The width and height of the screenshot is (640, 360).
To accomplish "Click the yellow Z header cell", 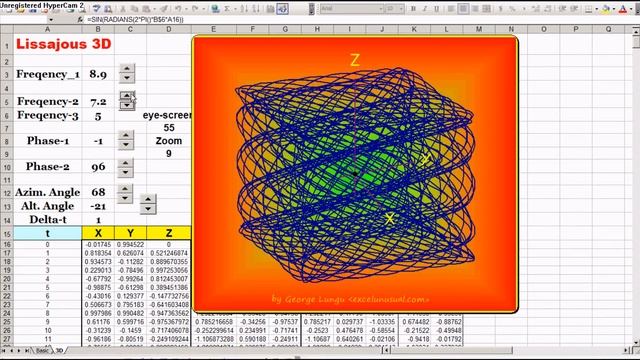I will [x=169, y=233].
